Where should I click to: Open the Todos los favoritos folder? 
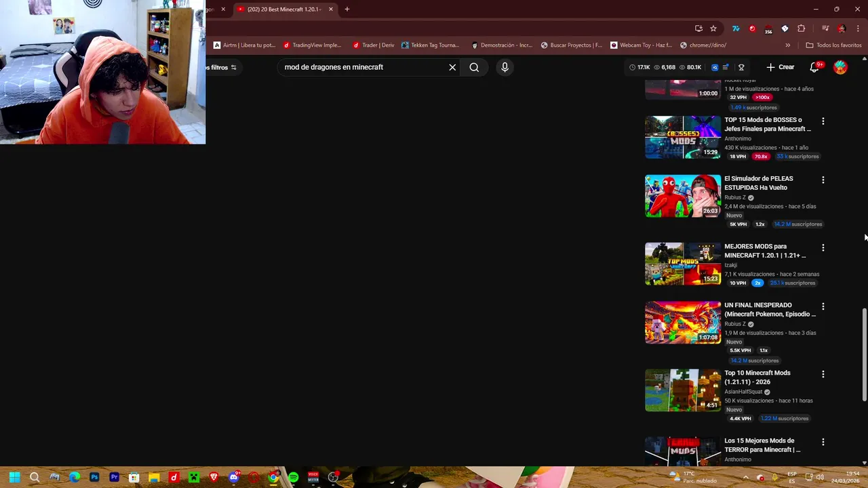coord(833,45)
